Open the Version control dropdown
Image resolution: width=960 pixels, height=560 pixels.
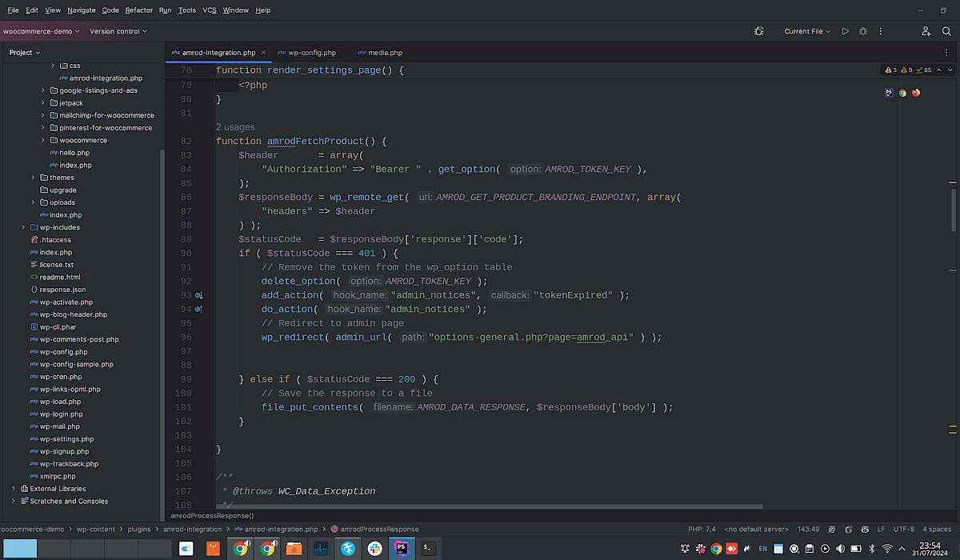[118, 31]
